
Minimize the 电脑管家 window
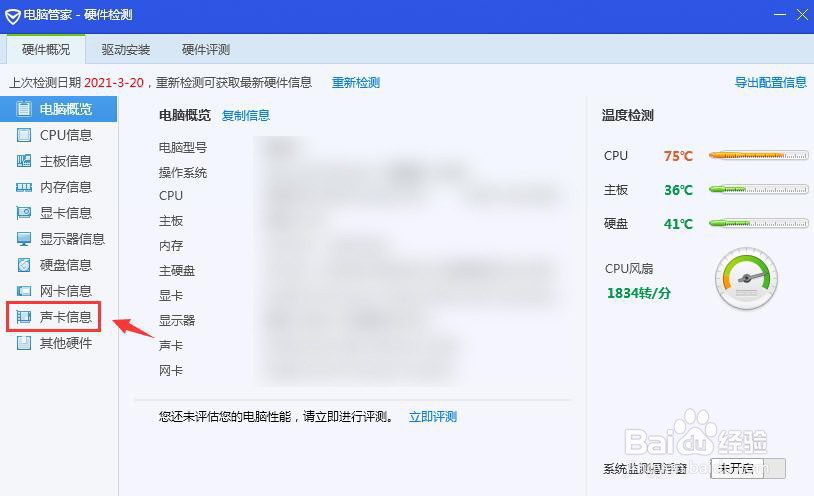(x=780, y=15)
